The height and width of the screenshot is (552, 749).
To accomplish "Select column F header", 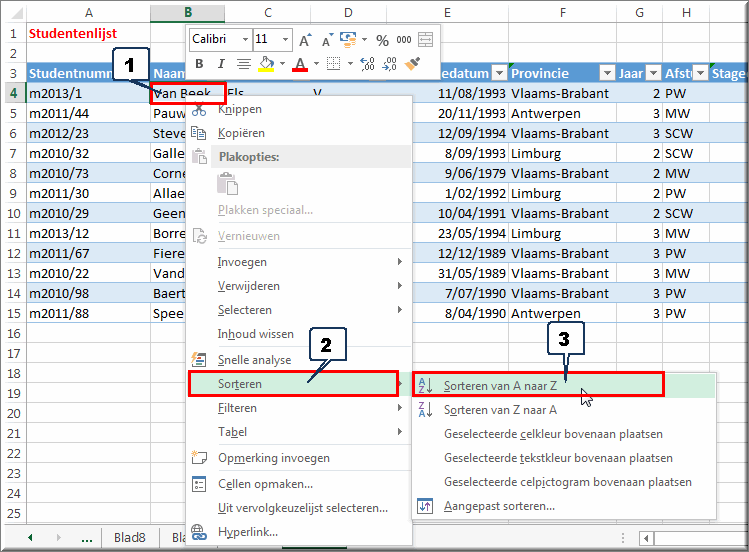I will pyautogui.click(x=563, y=13).
